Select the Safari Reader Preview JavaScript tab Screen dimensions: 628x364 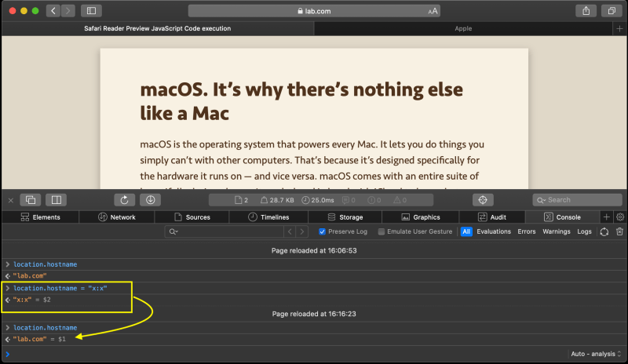click(158, 28)
